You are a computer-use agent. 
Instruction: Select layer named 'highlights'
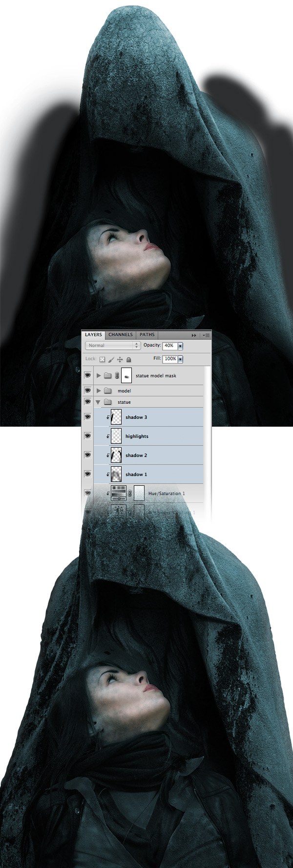click(x=137, y=436)
